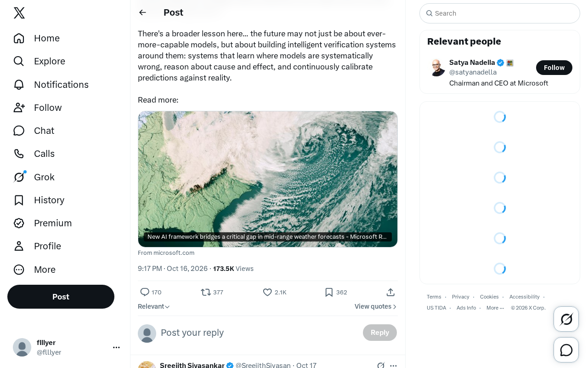Open the floating chat bubble button
Screen dimensions: 588x368
[566, 350]
